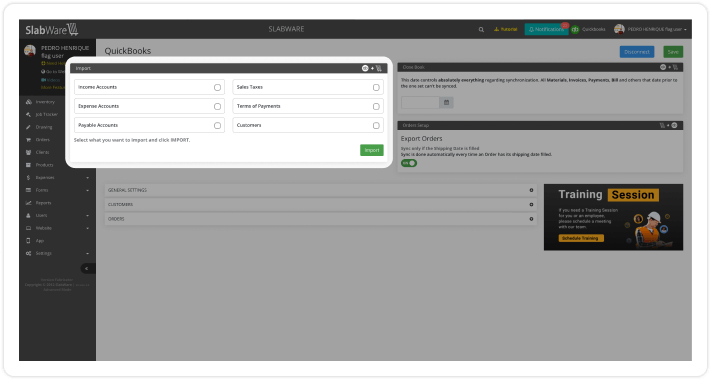Click the Expenses dollar icon in sidebar
This screenshot has height=380, width=711.
[x=29, y=178]
